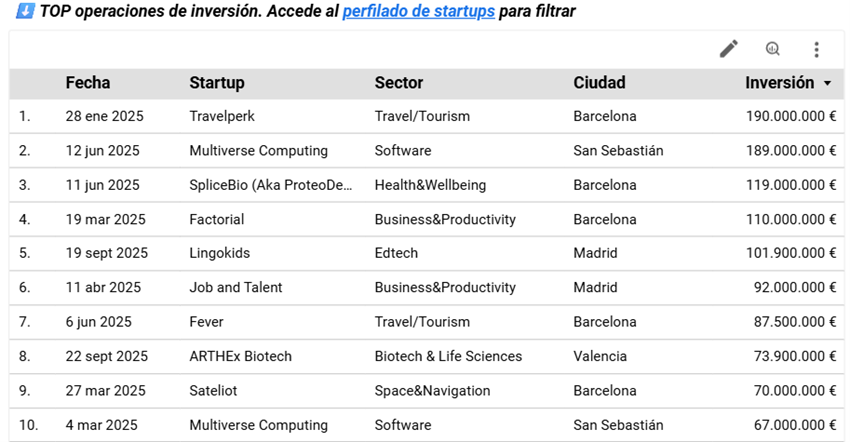Open the perfilado de startups link
850x442 pixels.
tap(418, 12)
